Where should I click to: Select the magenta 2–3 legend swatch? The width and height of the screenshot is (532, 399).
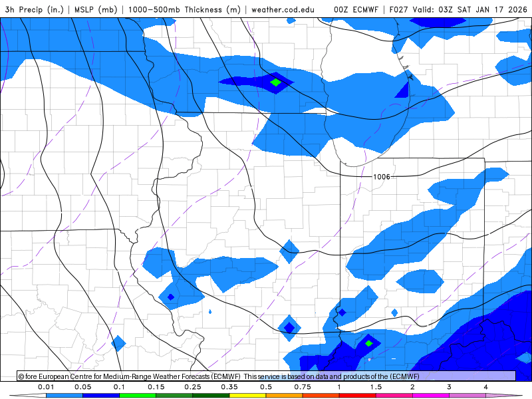coord(431,396)
